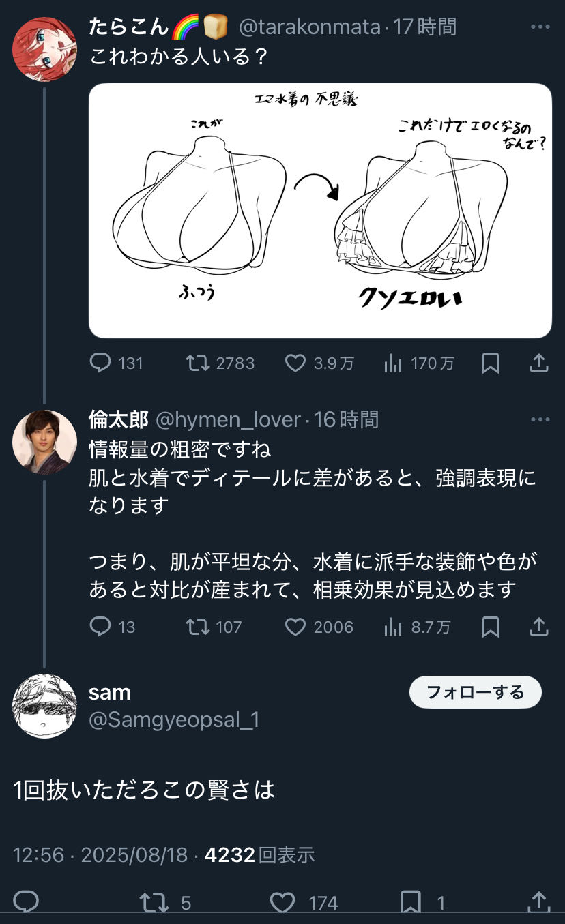565x924 pixels.
Task: Tap the フォローする button for sam
Action: point(475,693)
